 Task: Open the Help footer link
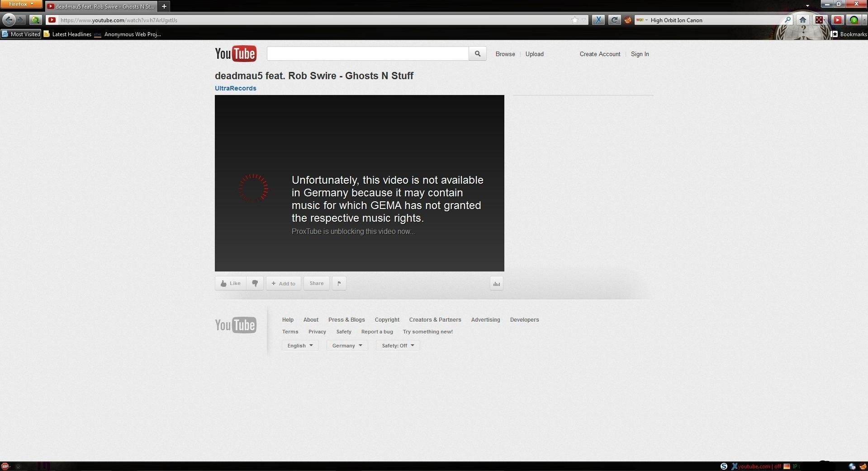288,319
